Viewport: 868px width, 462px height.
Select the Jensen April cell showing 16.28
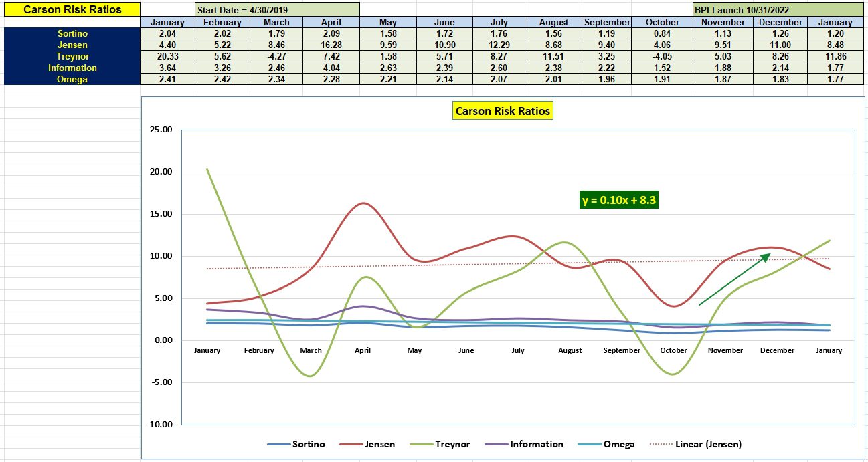coord(331,45)
